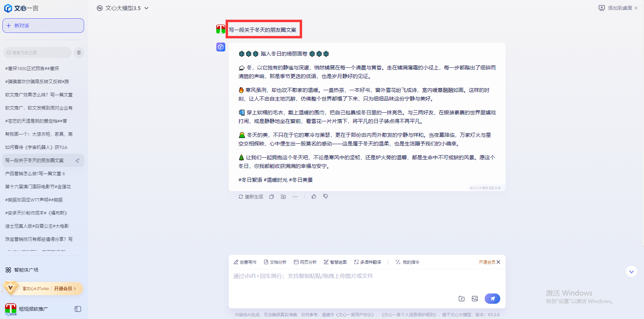The image size is (644, 319).
Task: Send the message with the paper plane button
Action: pyautogui.click(x=492, y=299)
